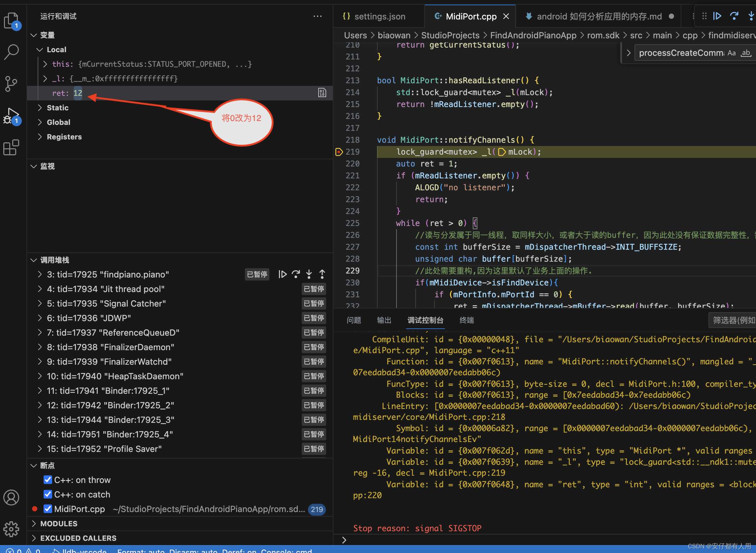
Task: Expand the MODULES section
Action: pos(34,524)
